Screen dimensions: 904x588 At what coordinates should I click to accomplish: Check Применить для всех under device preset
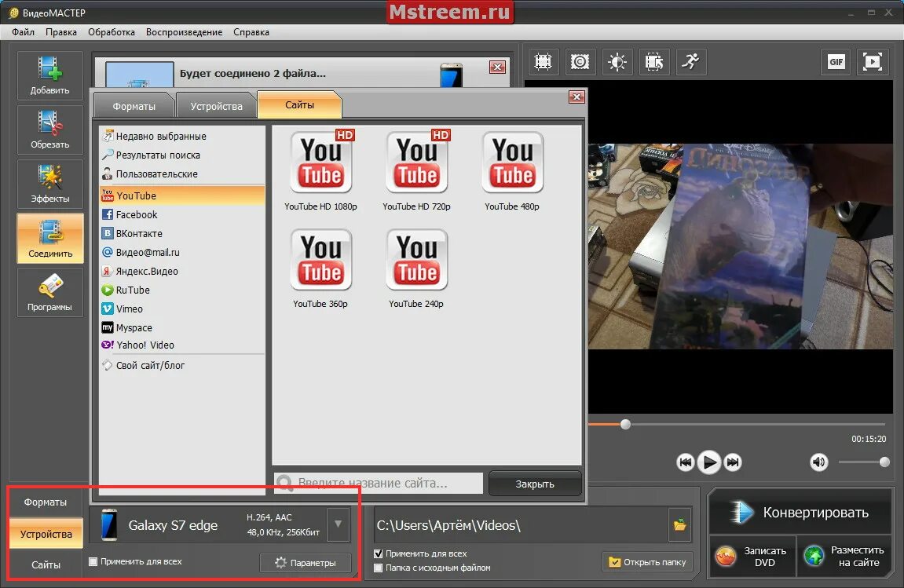tap(93, 561)
